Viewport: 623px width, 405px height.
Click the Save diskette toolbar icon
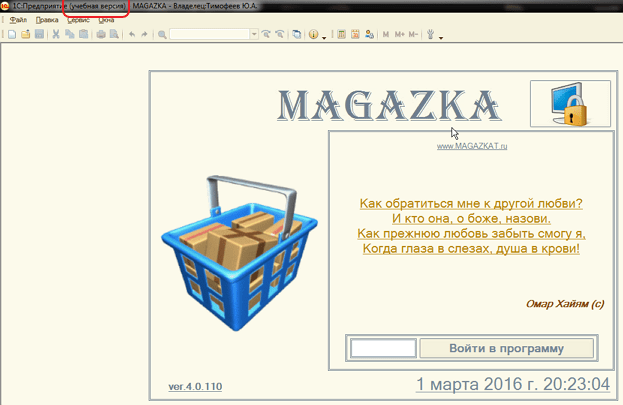39,34
